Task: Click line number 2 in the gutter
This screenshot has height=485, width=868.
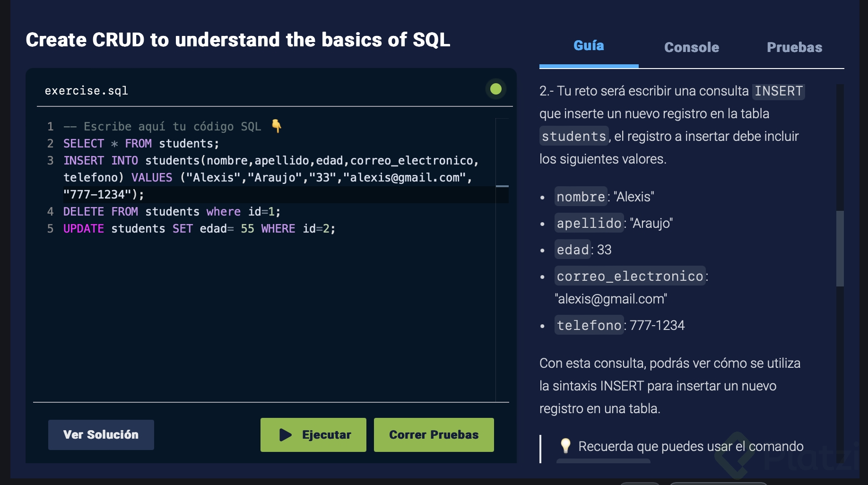Action: point(50,144)
